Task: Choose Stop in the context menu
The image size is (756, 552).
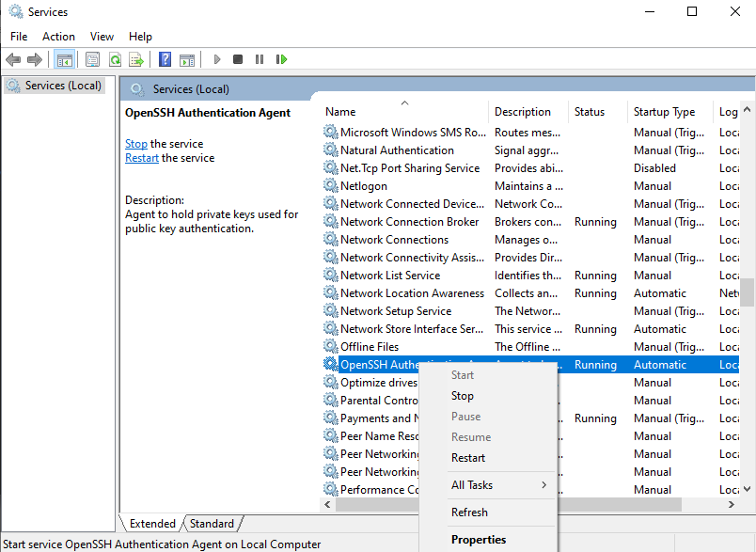Action: [488, 396]
